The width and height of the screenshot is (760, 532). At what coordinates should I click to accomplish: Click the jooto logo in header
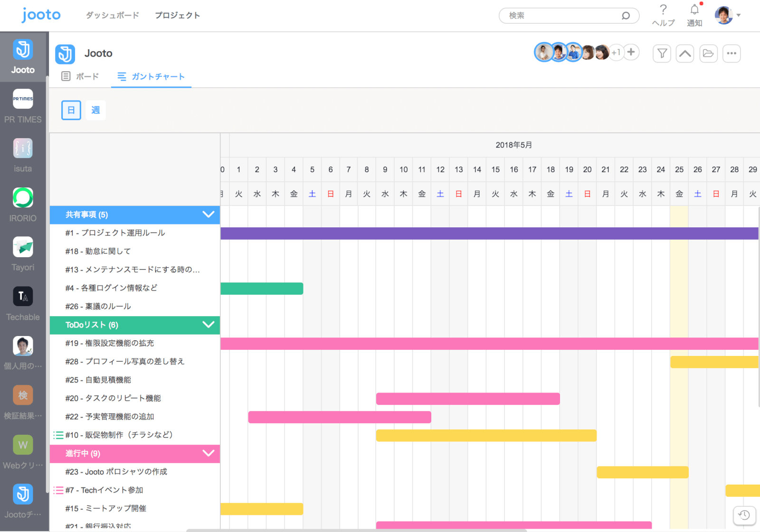pyautogui.click(x=41, y=15)
